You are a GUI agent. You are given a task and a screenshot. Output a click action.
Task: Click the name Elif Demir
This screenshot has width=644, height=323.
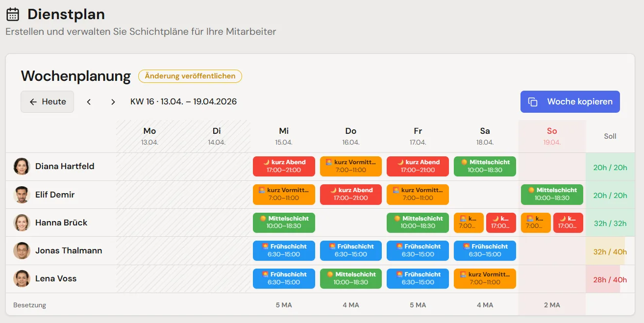click(55, 195)
